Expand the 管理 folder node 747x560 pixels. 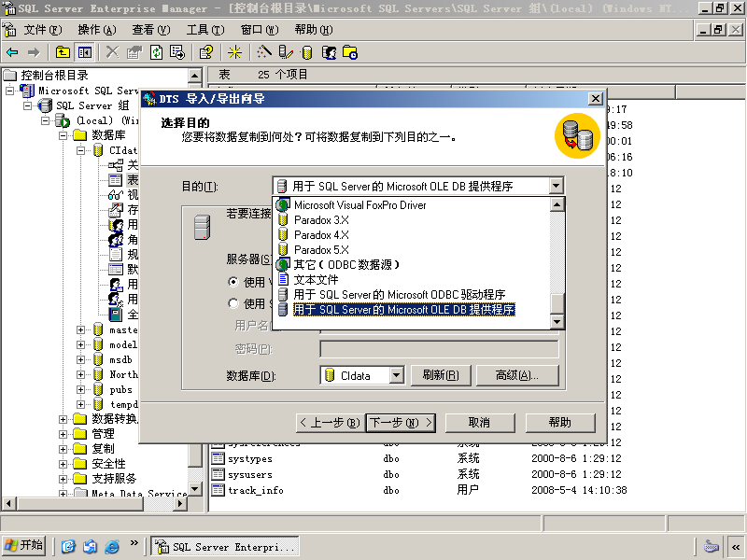[63, 434]
